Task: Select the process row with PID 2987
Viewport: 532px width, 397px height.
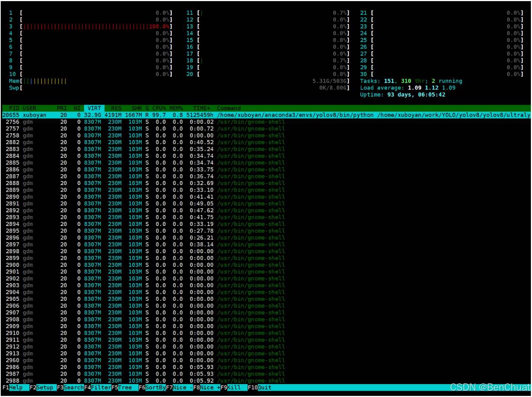Action: click(x=266, y=374)
